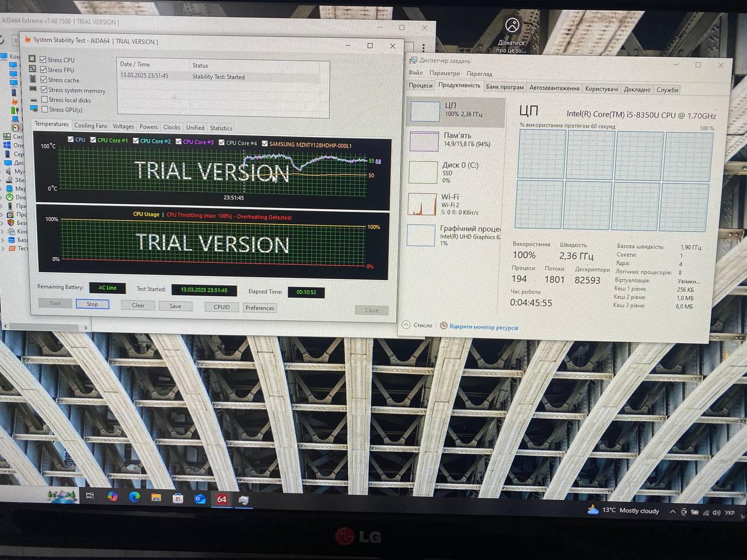Open Outlook from the taskbar
The image size is (747, 560).
pos(200,499)
